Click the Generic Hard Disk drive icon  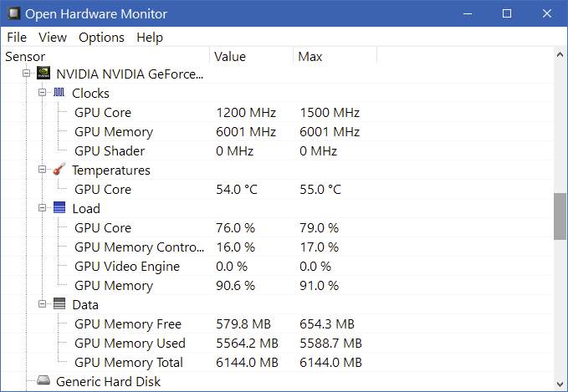(43, 380)
